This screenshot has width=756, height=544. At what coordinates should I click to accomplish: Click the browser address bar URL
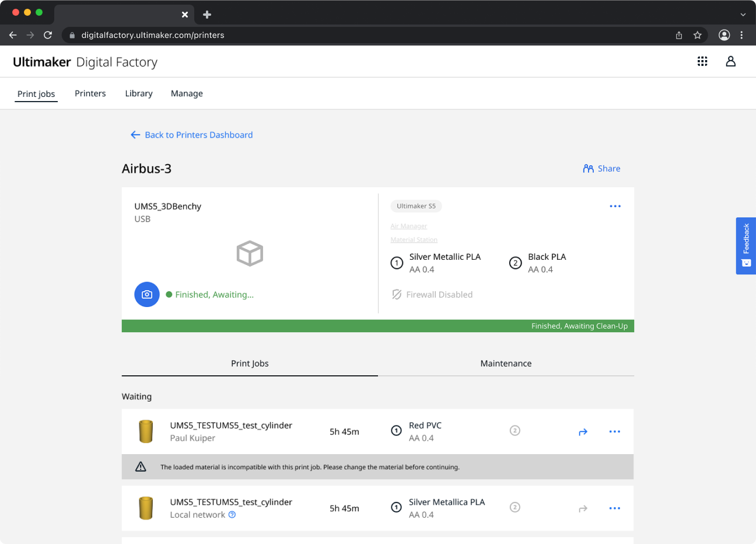153,35
